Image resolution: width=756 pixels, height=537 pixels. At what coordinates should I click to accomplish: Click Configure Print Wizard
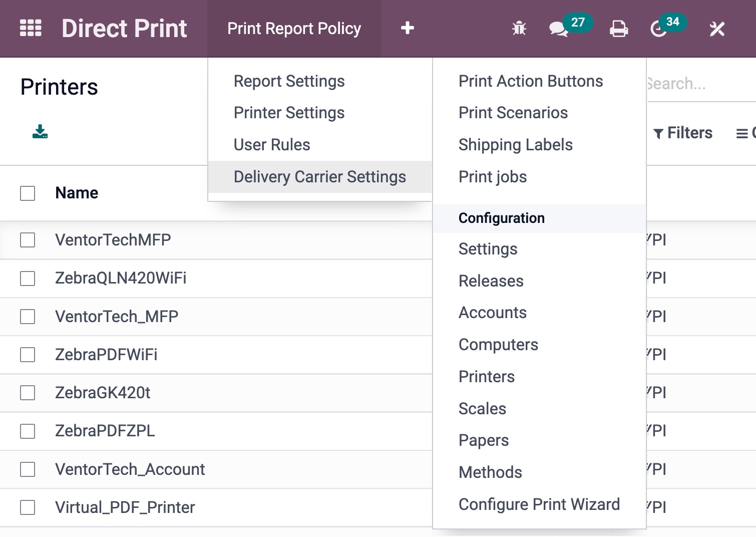(x=539, y=504)
